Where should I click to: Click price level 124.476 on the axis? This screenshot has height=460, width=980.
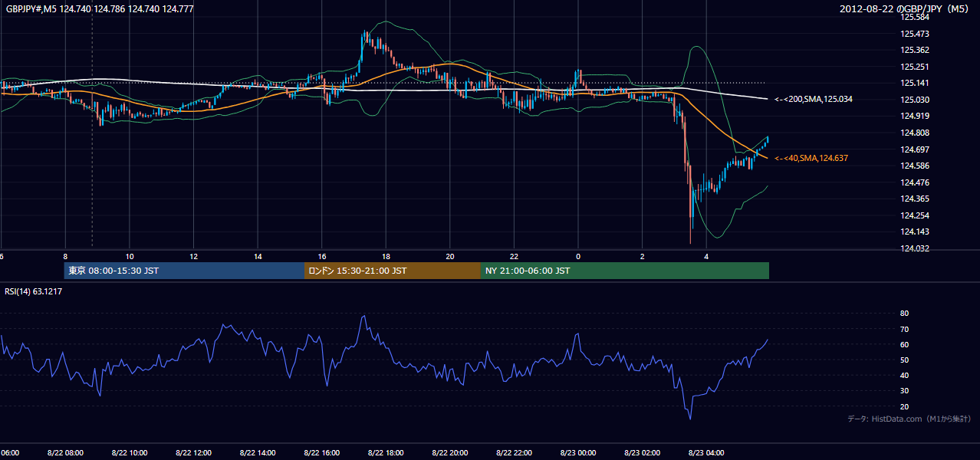pos(916,182)
